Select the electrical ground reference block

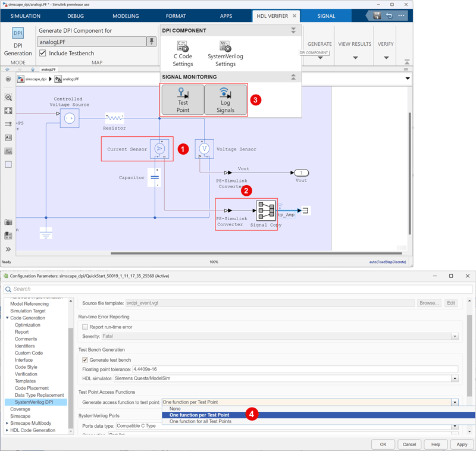[46, 233]
